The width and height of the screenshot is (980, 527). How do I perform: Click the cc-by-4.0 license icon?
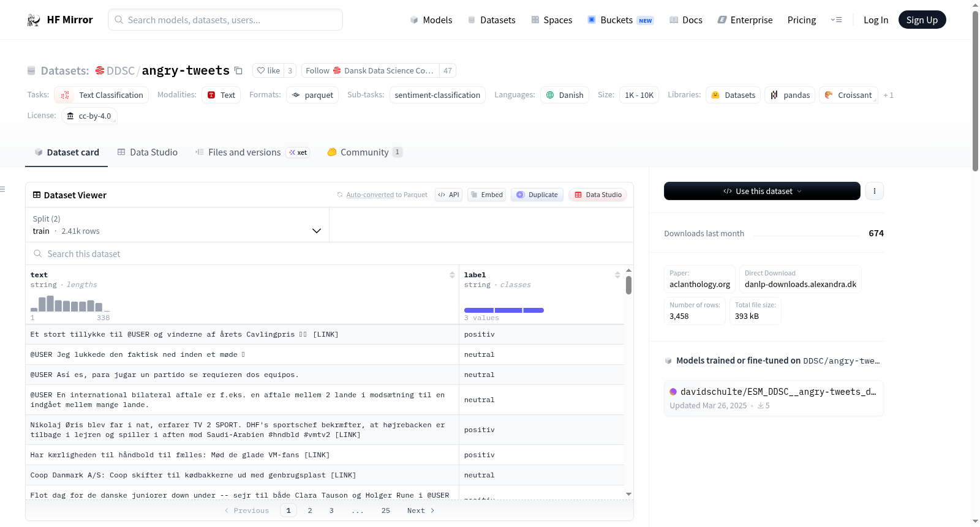tap(70, 116)
